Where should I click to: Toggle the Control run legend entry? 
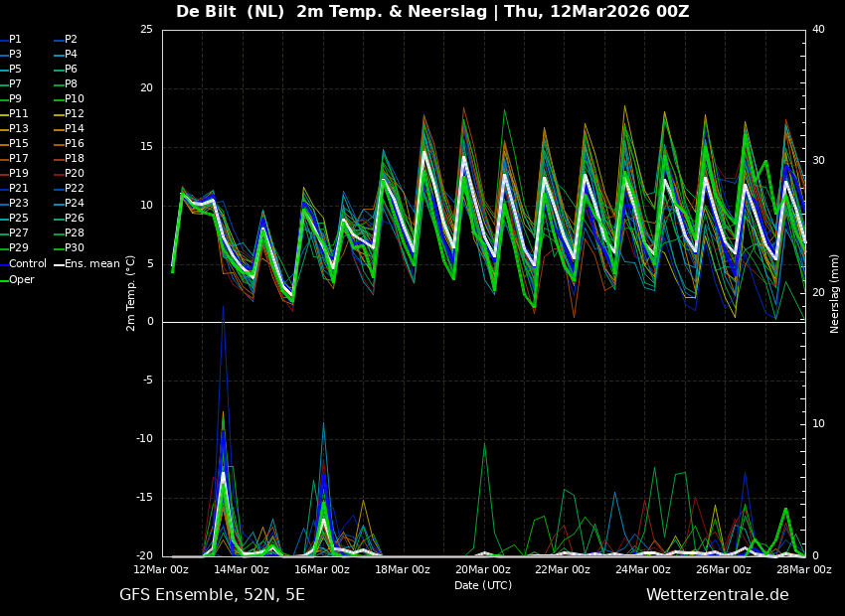[x=27, y=264]
